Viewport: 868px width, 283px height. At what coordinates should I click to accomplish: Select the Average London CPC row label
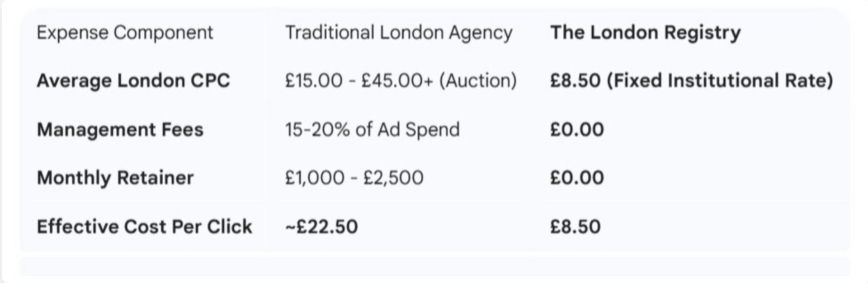coord(133,81)
